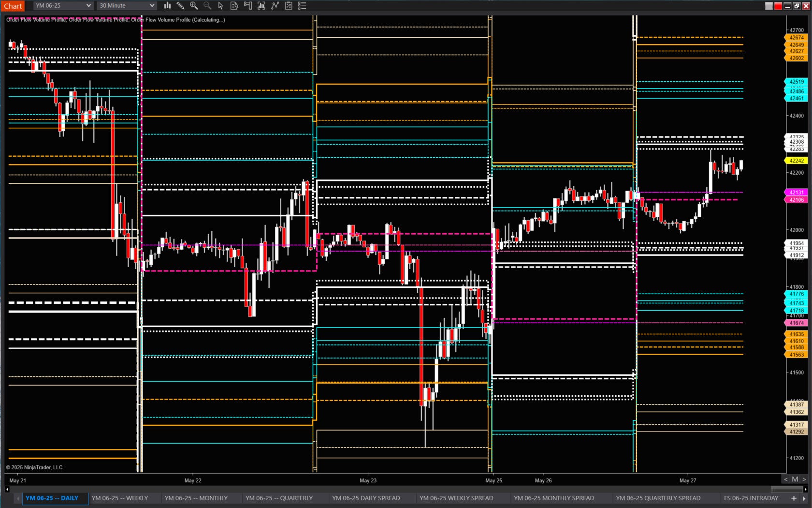This screenshot has width=812, height=508.
Task: Click the tan 41292 price label
Action: pos(796,432)
